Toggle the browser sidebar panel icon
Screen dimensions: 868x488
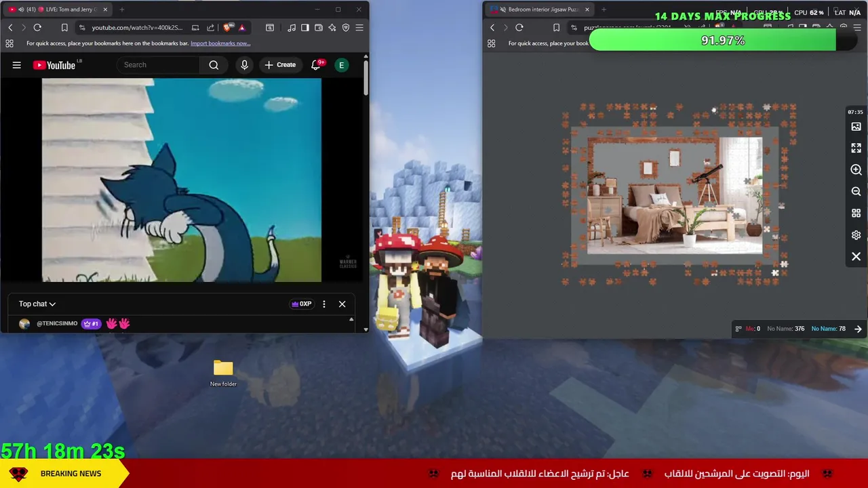[x=305, y=28]
